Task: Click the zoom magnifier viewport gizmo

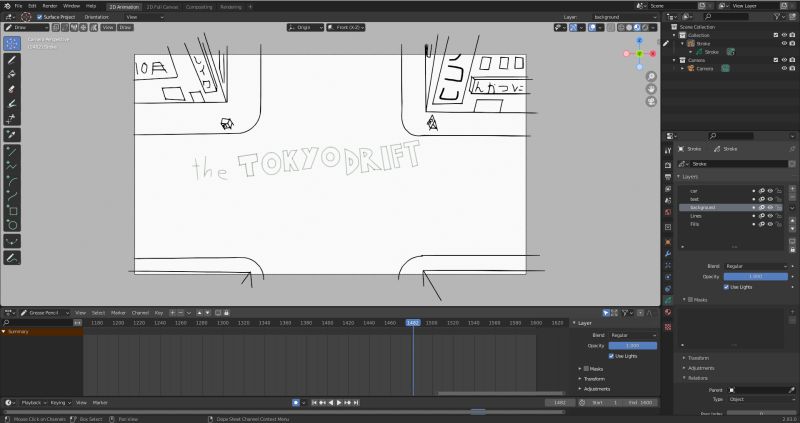Action: click(x=651, y=77)
